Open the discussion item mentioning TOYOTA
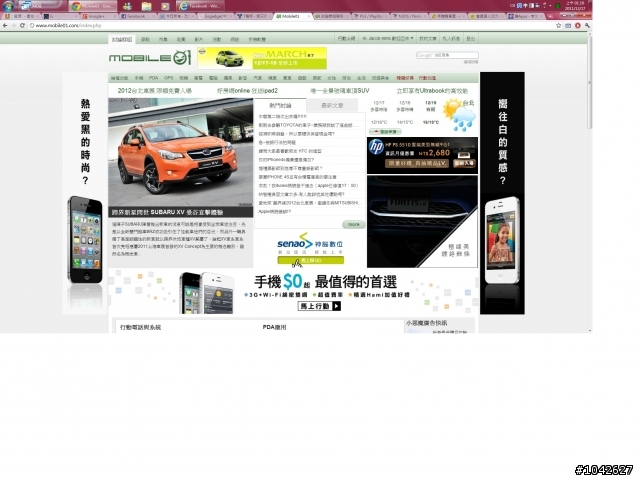The height and width of the screenshot is (478, 640). [x=308, y=125]
